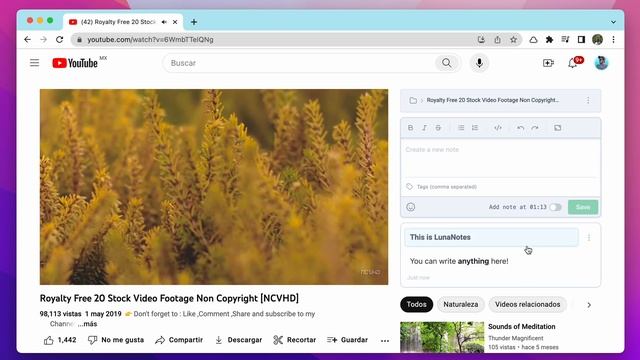Screen dimensions: 640x360
Task: Click Guardar to save video
Action: coord(347,340)
